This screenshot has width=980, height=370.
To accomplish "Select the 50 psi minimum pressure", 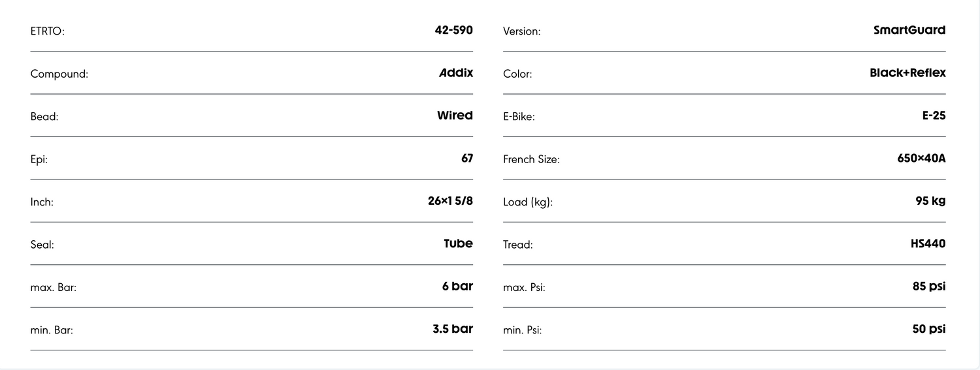I will (929, 329).
